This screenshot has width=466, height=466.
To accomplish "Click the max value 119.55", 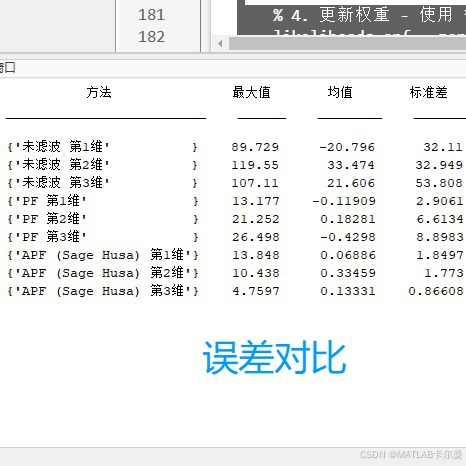I will tap(255, 165).
